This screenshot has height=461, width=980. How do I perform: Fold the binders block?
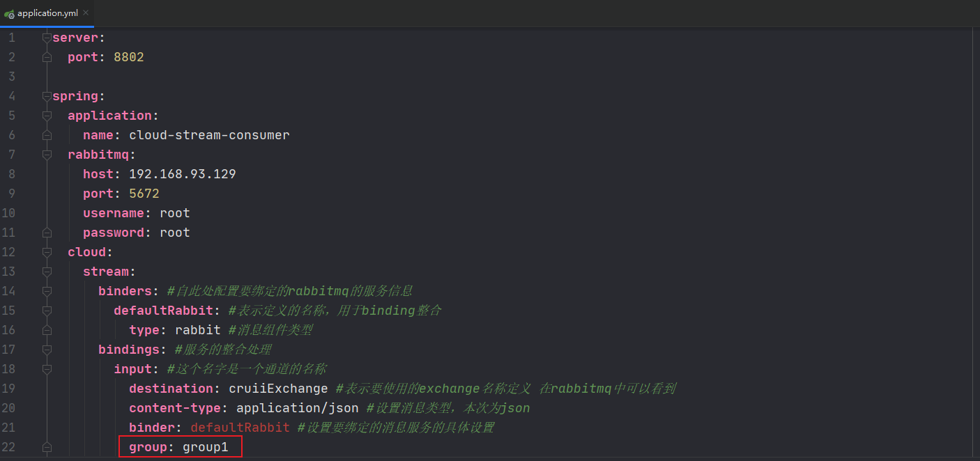47,291
